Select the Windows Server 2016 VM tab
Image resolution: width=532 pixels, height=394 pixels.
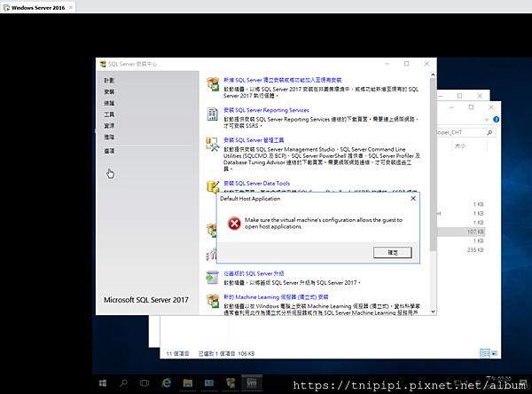pyautogui.click(x=38, y=7)
